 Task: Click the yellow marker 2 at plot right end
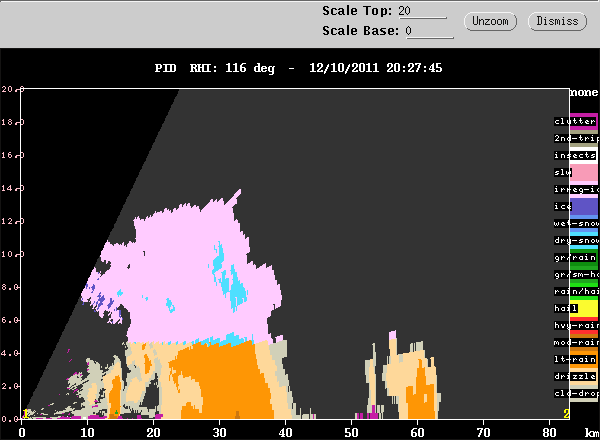(x=566, y=414)
